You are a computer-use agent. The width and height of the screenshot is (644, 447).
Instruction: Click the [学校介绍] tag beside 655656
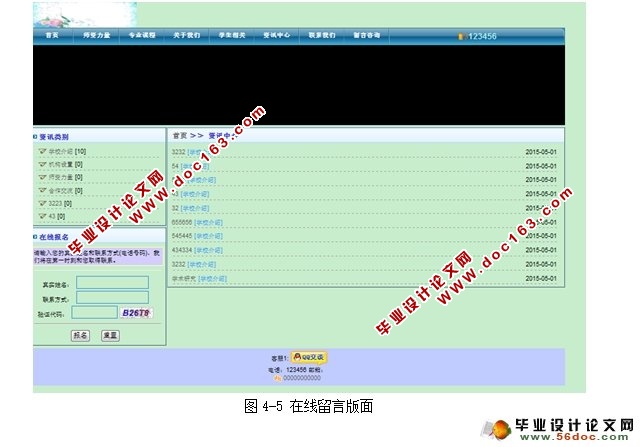point(208,223)
